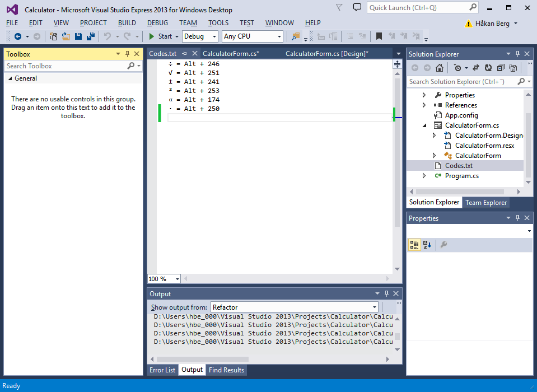Switch to the Team Explorer tab

tap(485, 202)
